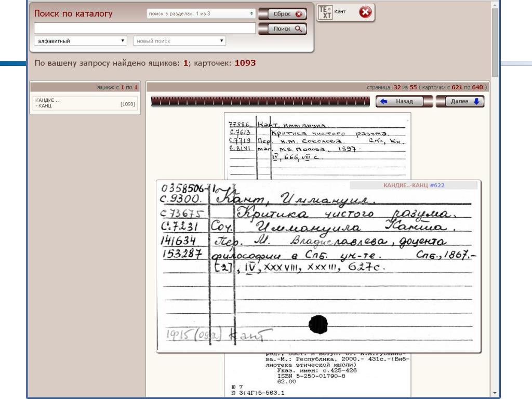Click the catalog search text field
This screenshot has height=399, width=532.
click(x=144, y=29)
